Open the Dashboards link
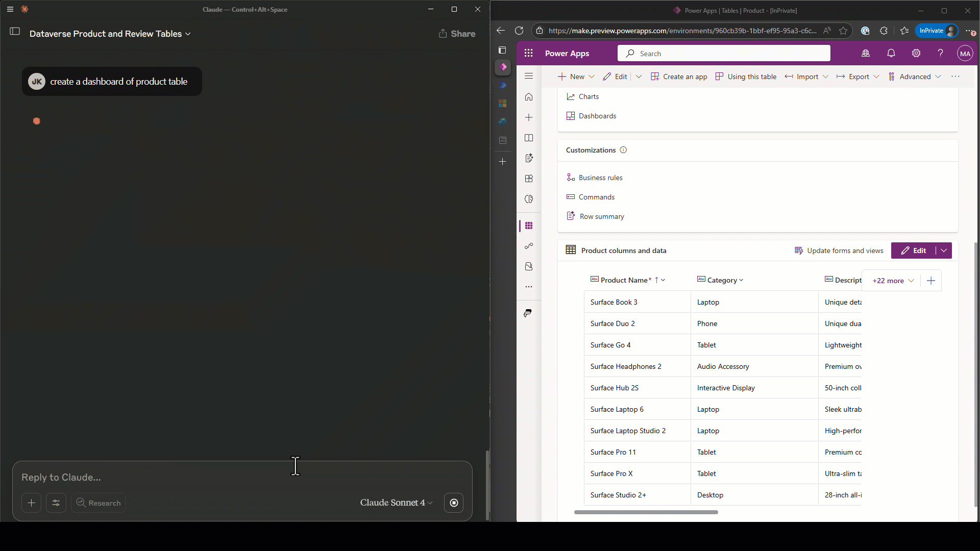Screen dimensions: 980x551 tap(597, 116)
